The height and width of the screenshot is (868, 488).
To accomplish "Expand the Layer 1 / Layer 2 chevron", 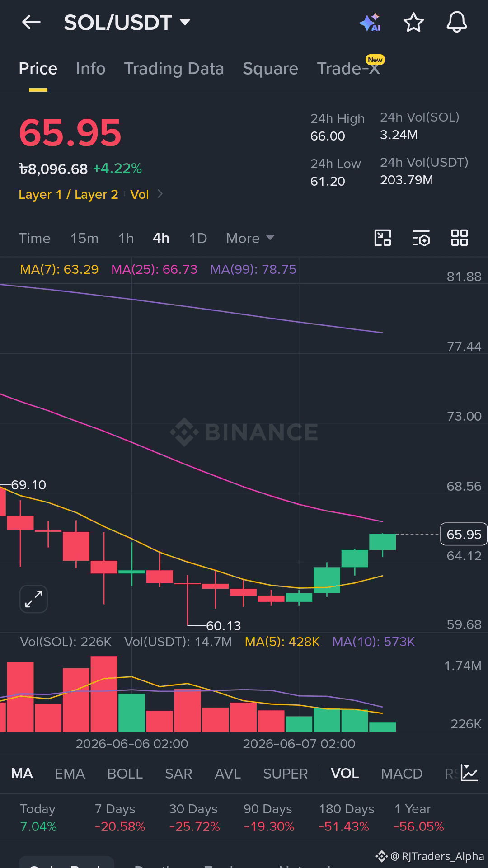I will 160,194.
